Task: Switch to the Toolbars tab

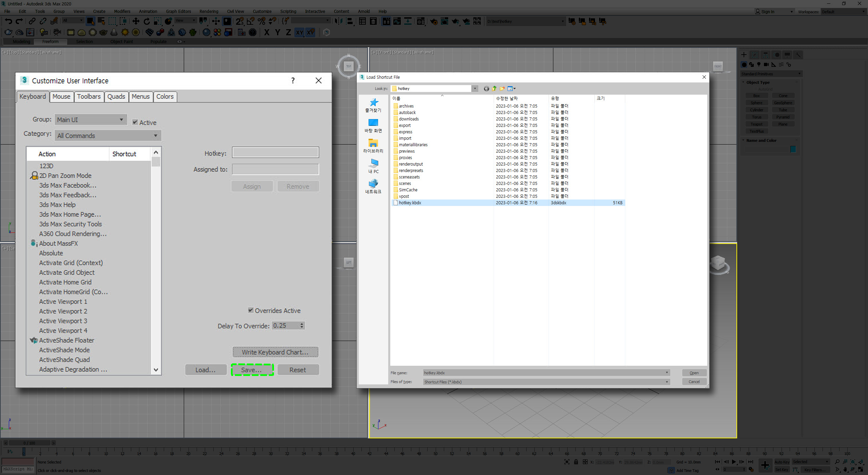Action: pos(88,96)
